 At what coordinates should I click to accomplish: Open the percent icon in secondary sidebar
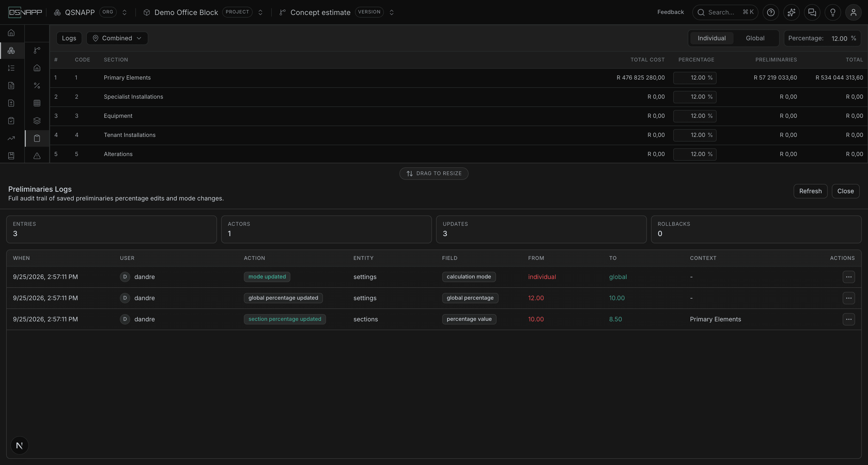pyautogui.click(x=37, y=86)
